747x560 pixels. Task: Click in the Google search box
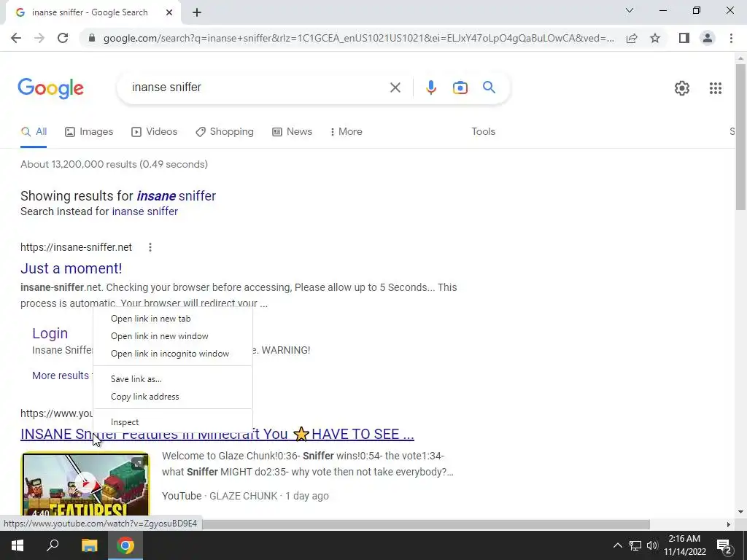coord(258,87)
